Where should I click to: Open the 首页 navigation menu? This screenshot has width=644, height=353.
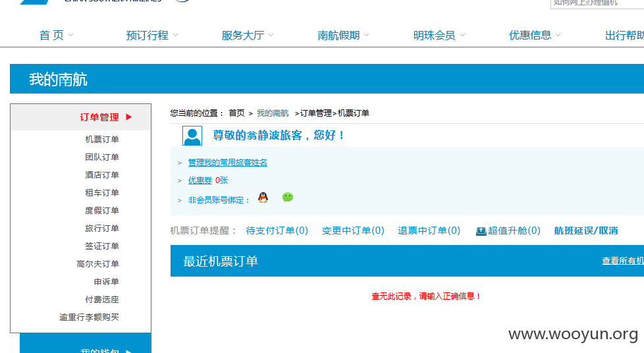52,36
